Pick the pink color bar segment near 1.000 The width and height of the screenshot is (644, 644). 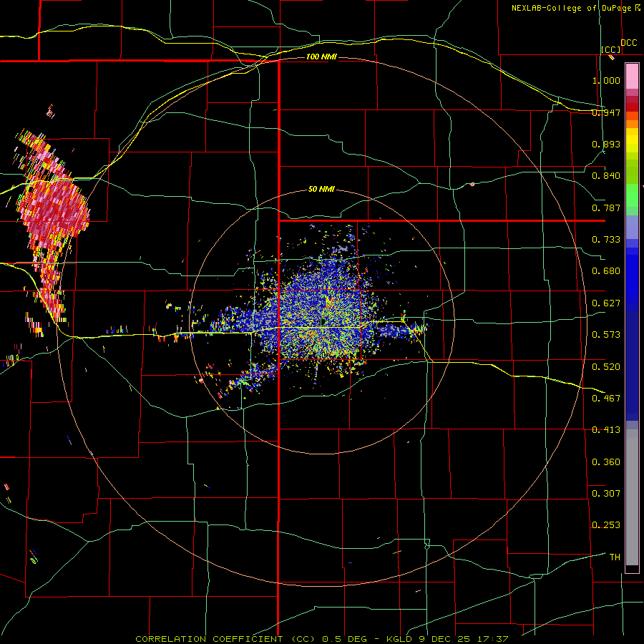[632, 76]
